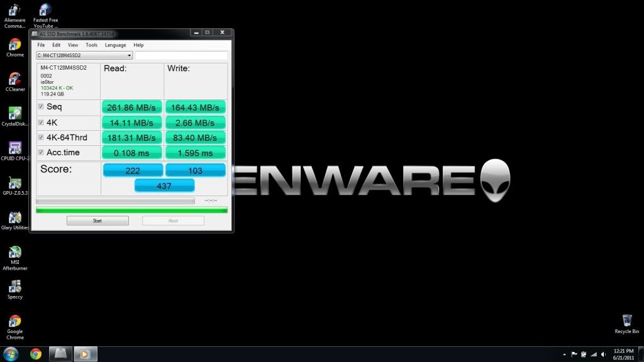Open CrystalDisk desktop shortcut
The image size is (644, 362).
[x=15, y=116]
